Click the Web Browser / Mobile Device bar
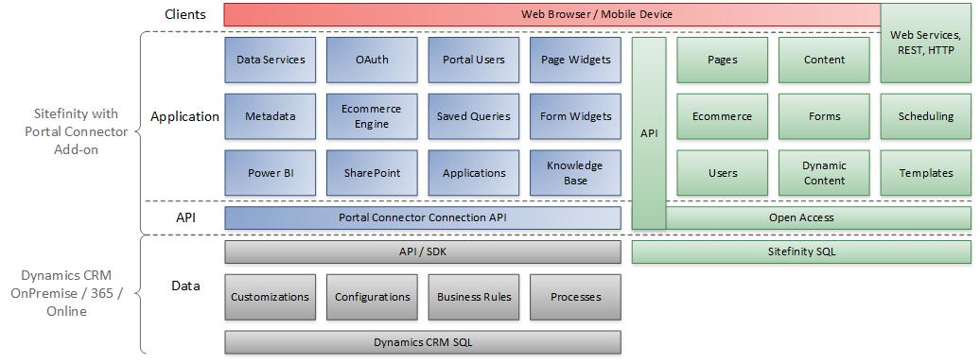Viewport: 980px width, 364px height. click(x=551, y=14)
